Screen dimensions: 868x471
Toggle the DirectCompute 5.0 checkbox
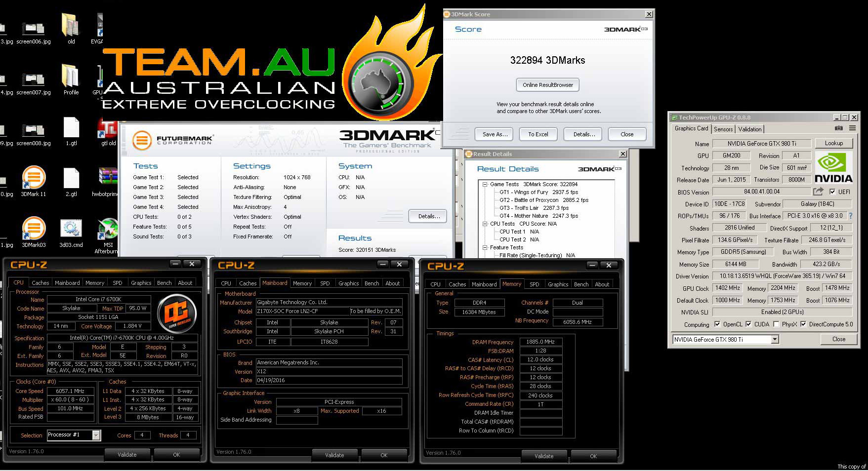point(803,324)
